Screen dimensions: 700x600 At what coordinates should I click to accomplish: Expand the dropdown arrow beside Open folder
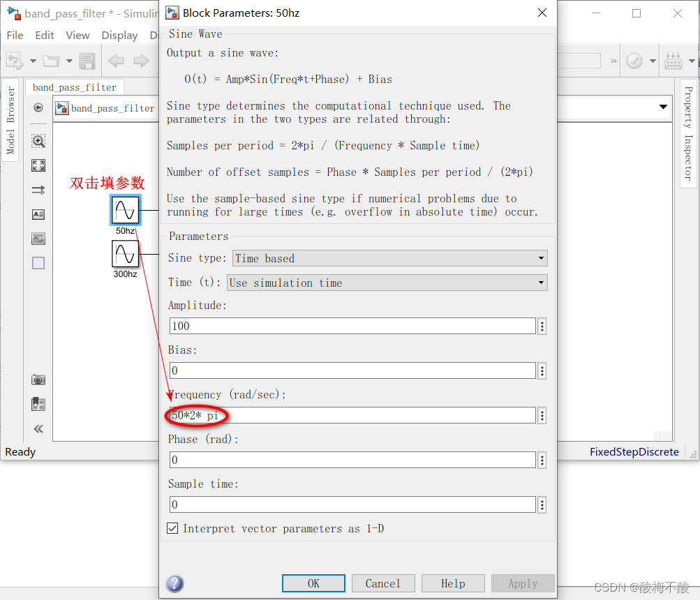69,61
